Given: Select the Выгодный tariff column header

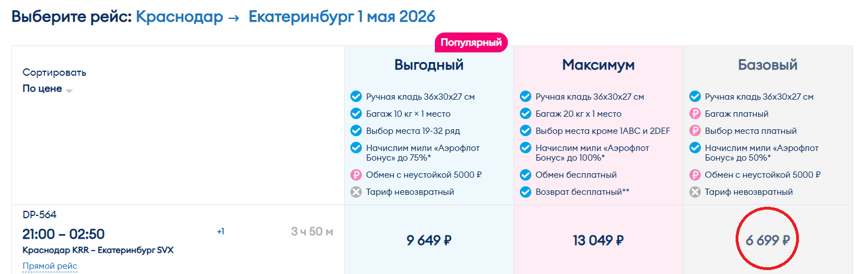Looking at the screenshot, I should point(429,65).
